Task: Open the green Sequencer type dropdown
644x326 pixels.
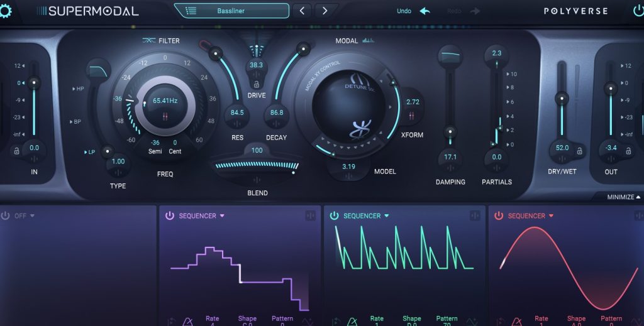Action: pyautogui.click(x=387, y=215)
